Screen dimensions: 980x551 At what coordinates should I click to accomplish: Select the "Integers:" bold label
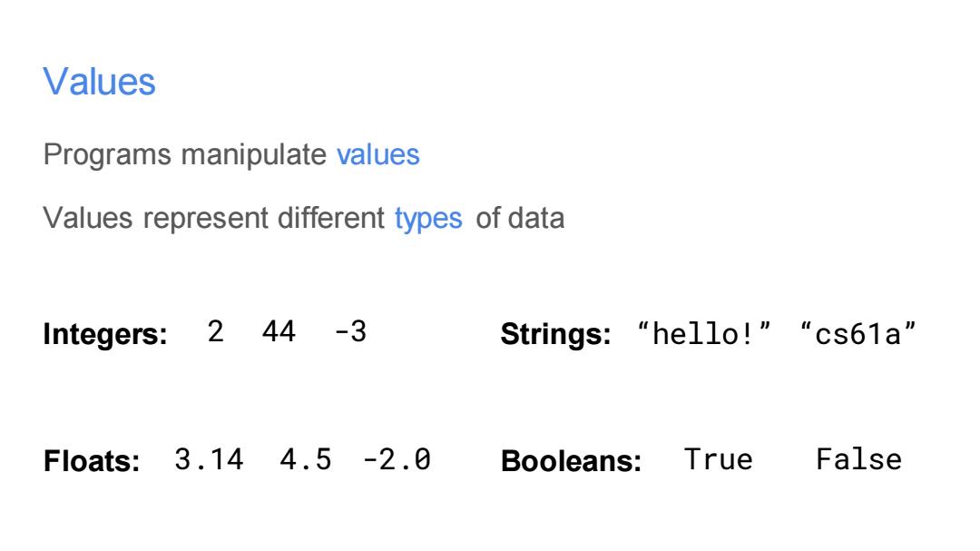[105, 335]
